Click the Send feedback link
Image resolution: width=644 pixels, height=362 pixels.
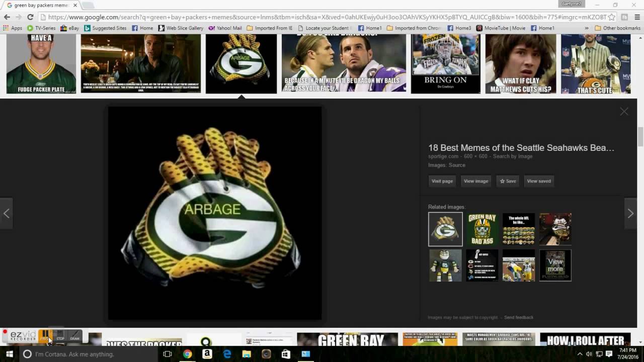click(x=519, y=317)
